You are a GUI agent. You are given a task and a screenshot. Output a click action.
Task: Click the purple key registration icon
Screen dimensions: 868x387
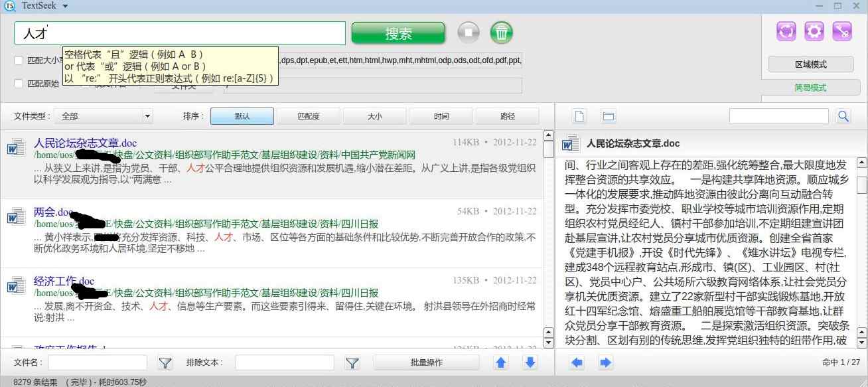pos(841,31)
